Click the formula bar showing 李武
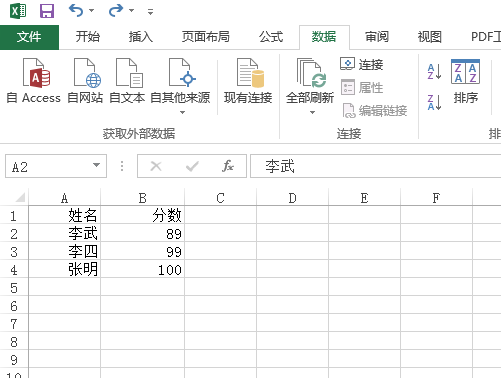This screenshot has height=378, width=501. coord(375,166)
